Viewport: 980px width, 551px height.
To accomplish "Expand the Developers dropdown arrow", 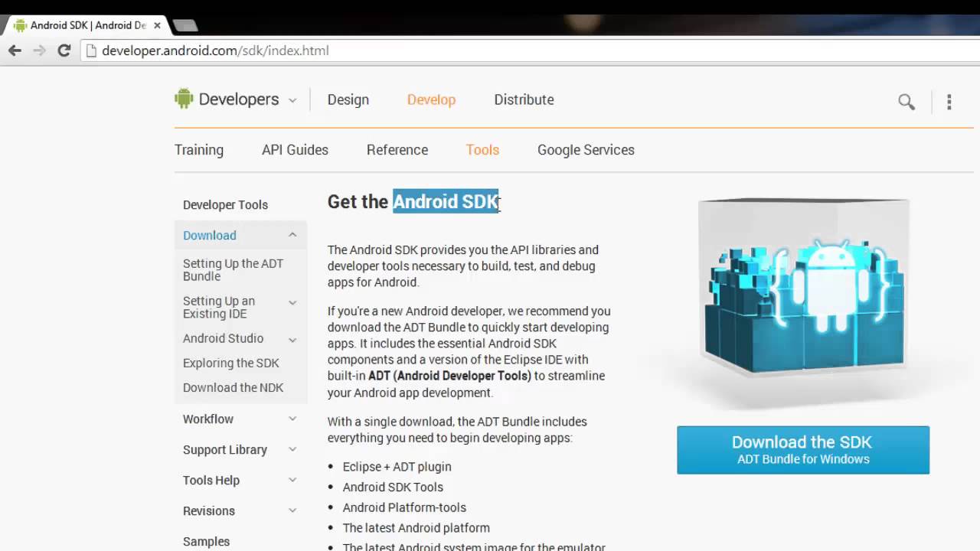I will coord(292,100).
